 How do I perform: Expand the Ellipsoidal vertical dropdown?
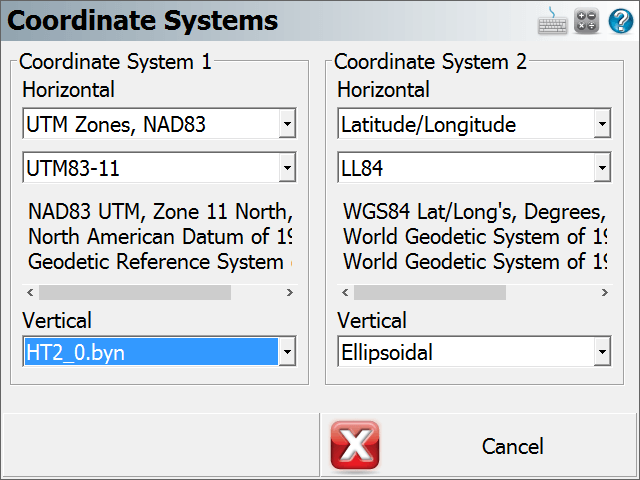pyautogui.click(x=602, y=351)
